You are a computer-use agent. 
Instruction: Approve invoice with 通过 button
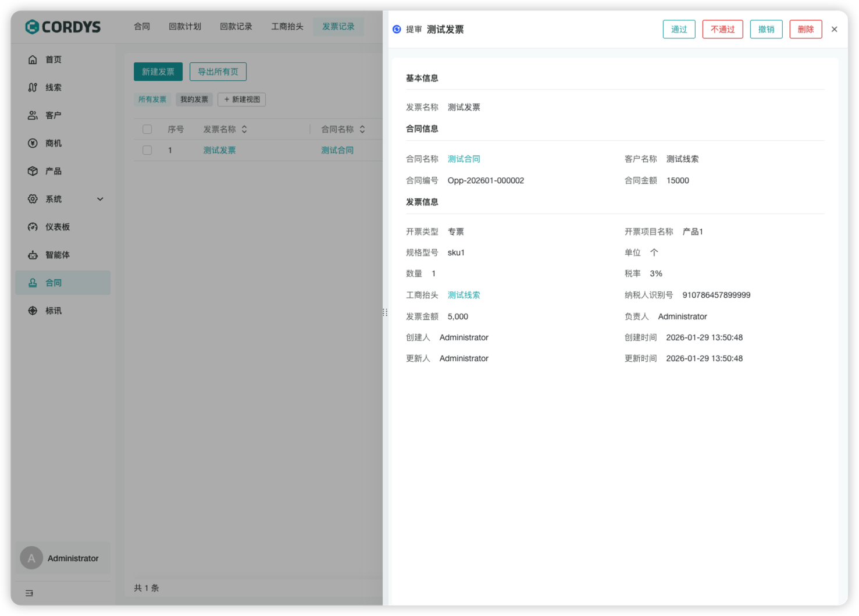coord(679,29)
